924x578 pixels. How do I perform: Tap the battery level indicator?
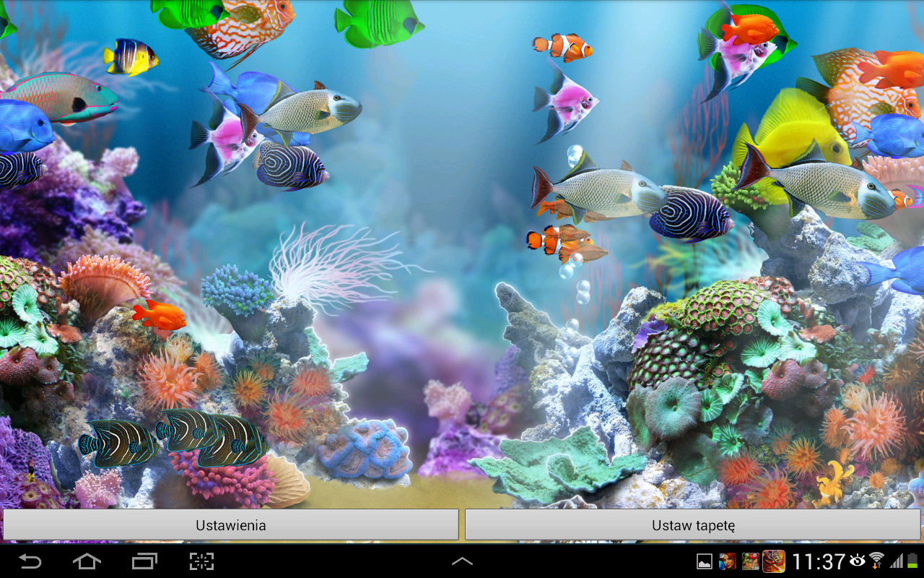(x=914, y=561)
